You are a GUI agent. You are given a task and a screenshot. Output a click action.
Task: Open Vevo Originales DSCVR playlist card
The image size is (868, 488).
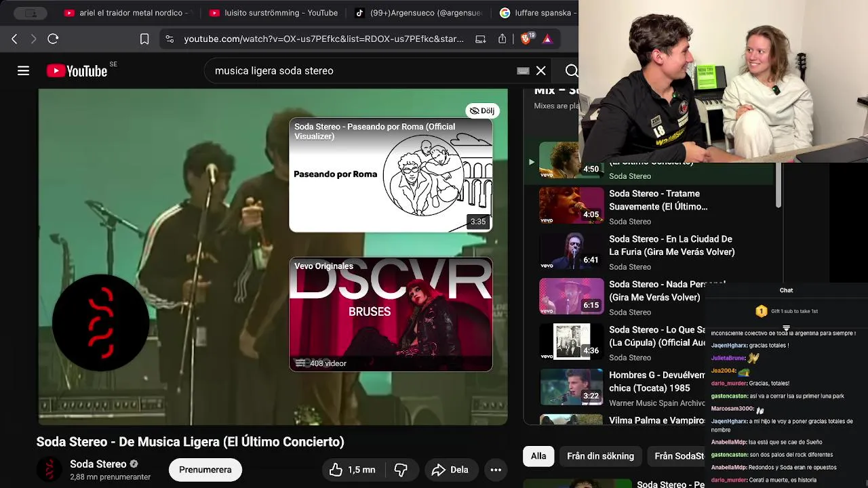point(391,314)
